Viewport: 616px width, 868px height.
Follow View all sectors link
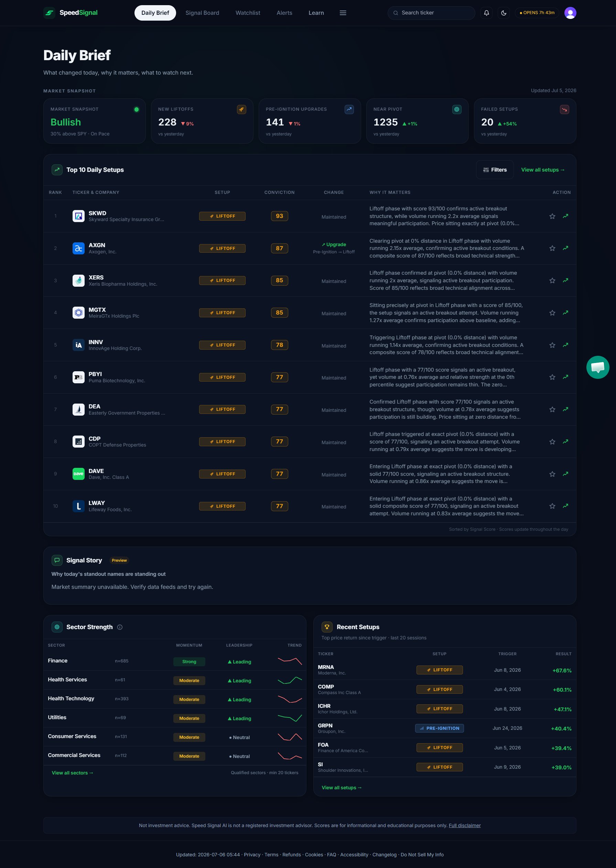point(73,773)
